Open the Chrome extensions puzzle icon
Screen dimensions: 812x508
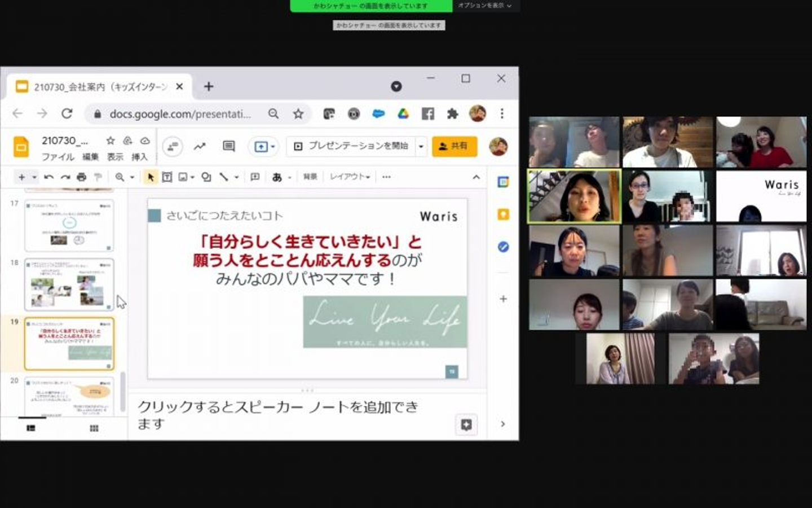(452, 114)
